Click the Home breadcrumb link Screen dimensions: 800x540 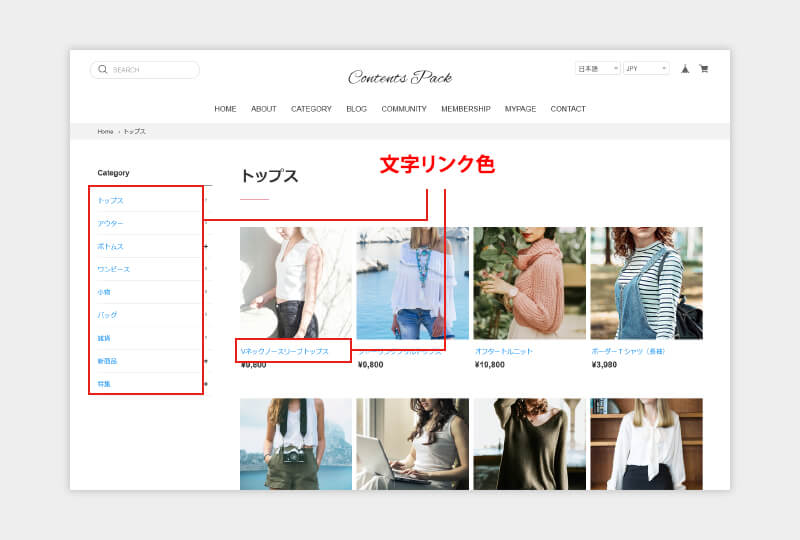tap(105, 132)
